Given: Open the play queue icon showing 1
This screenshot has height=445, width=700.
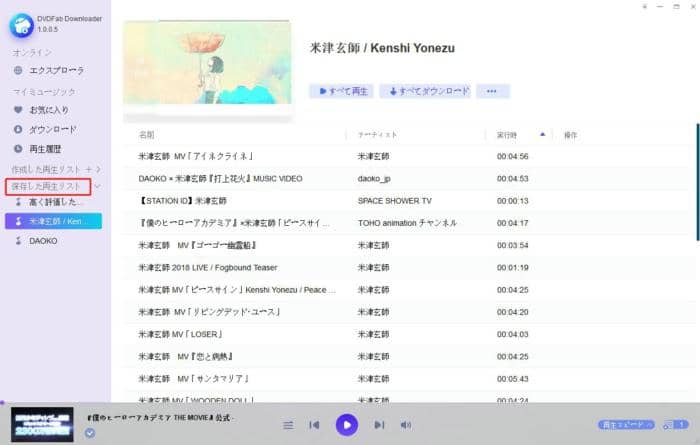Looking at the screenshot, I should [x=675, y=425].
